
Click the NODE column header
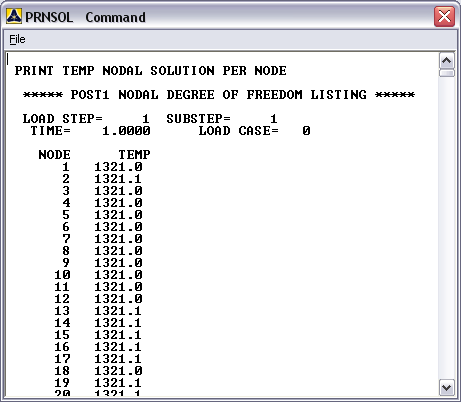pyautogui.click(x=54, y=155)
